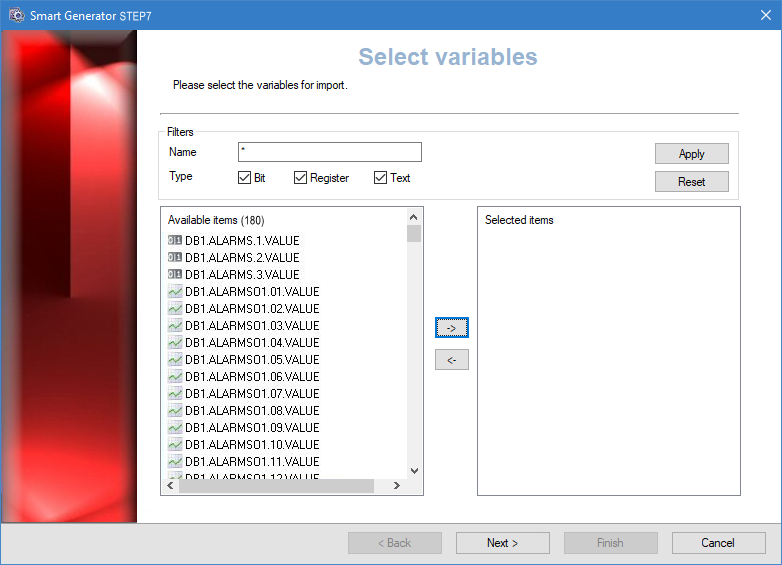
Task: Select DB1.ALARMSO1.09.VALUE in the list
Action: [251, 428]
